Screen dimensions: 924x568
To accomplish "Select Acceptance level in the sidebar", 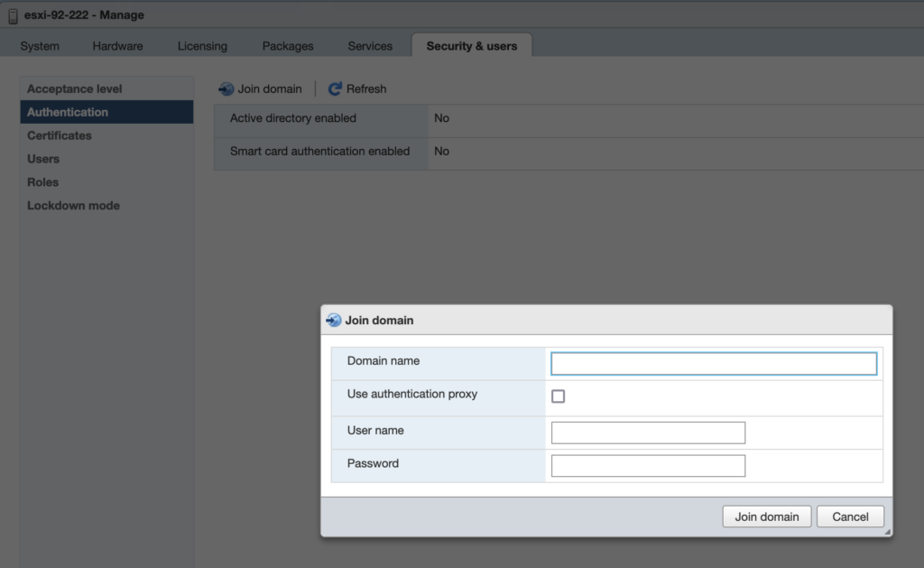I will click(x=74, y=88).
